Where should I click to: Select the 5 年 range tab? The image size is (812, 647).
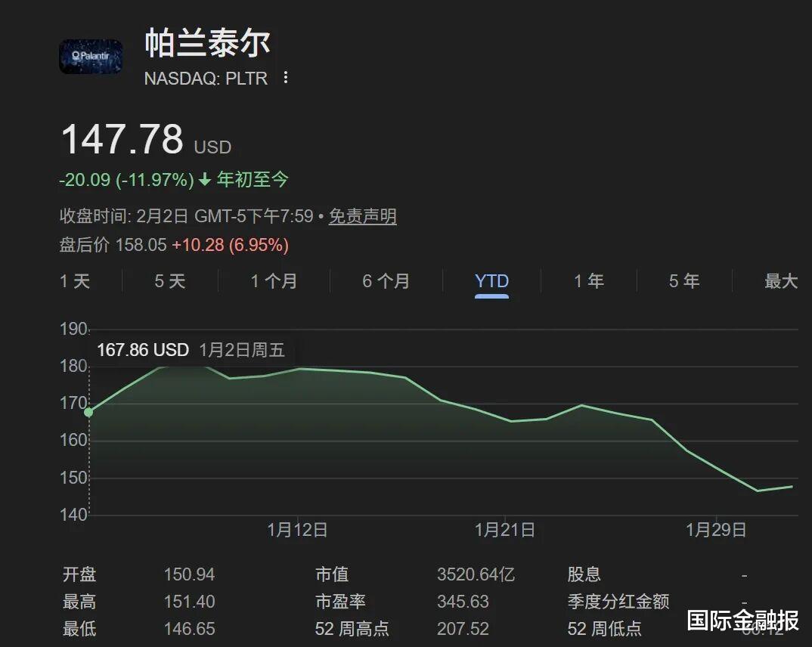coord(684,281)
